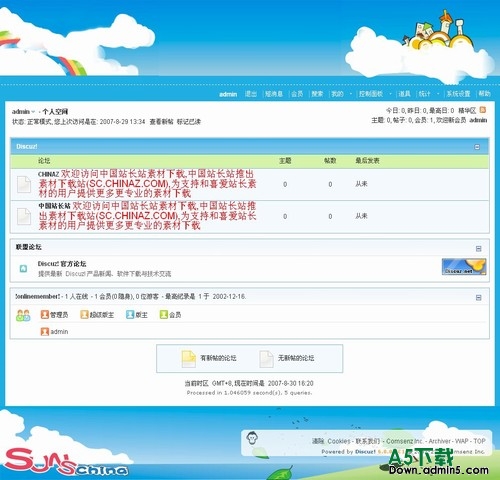Click the 论坛 column header

(44, 161)
